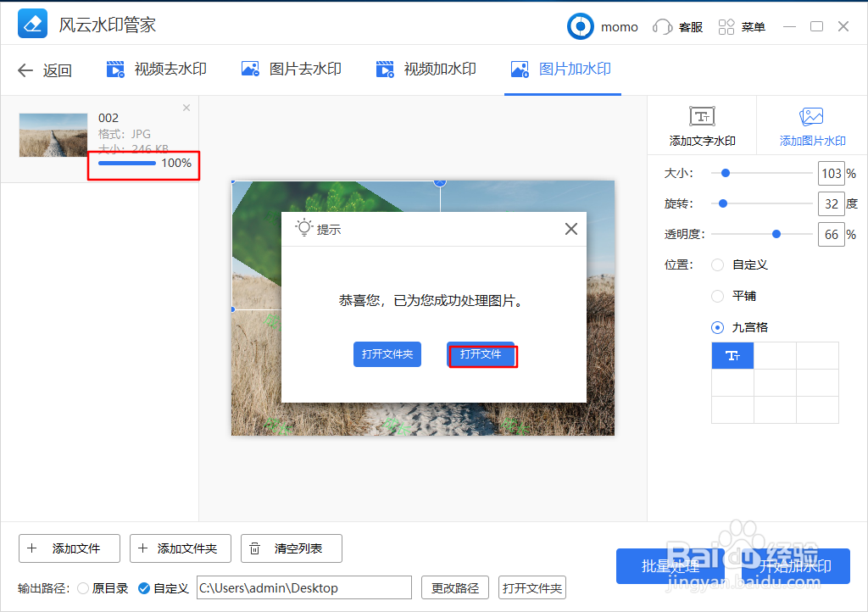
Task: Click 打开文件 in the dialog
Action: click(482, 354)
